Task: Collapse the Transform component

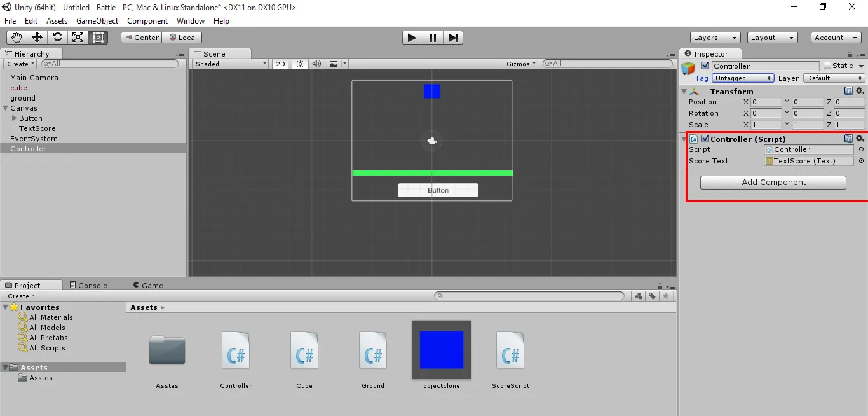Action: (684, 92)
